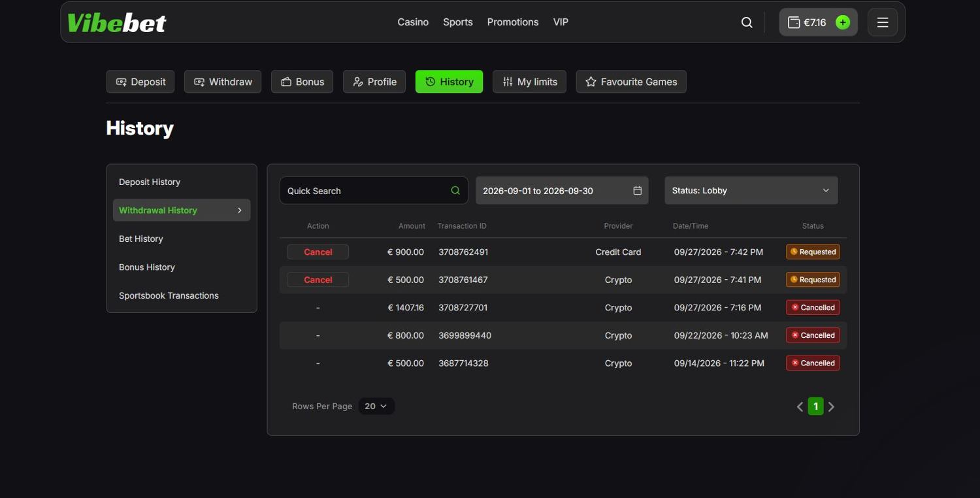This screenshot has height=498, width=980.
Task: Click date 09/14/2026 - 11:22 PM
Action: pyautogui.click(x=719, y=363)
